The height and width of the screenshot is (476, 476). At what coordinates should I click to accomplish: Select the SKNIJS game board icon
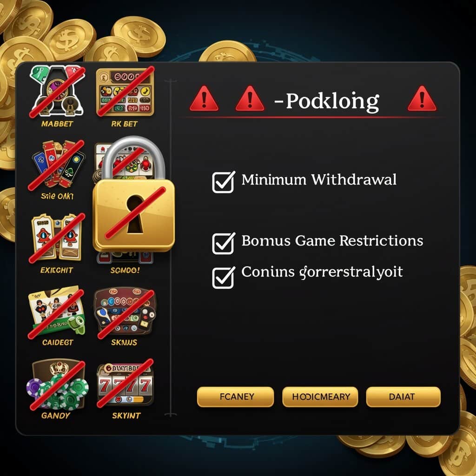pyautogui.click(x=125, y=312)
